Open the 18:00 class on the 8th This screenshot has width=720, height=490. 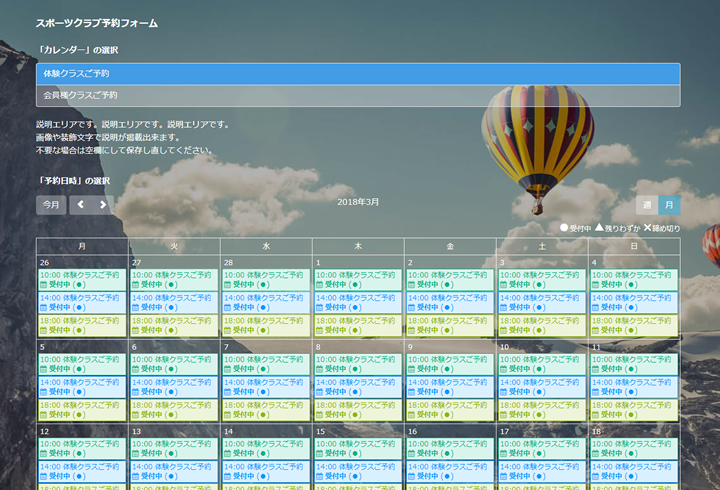pos(357,410)
